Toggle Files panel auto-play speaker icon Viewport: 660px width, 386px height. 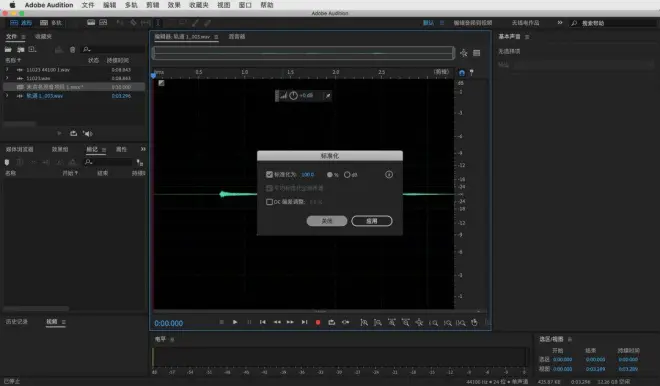88,133
